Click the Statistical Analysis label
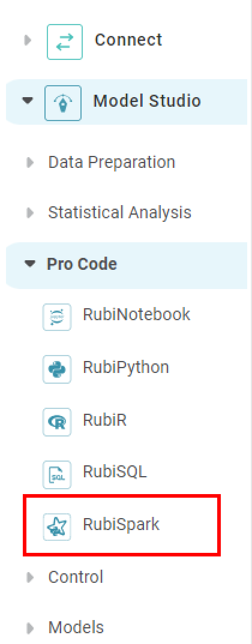Image resolution: width=252 pixels, height=644 pixels. pyautogui.click(x=119, y=213)
